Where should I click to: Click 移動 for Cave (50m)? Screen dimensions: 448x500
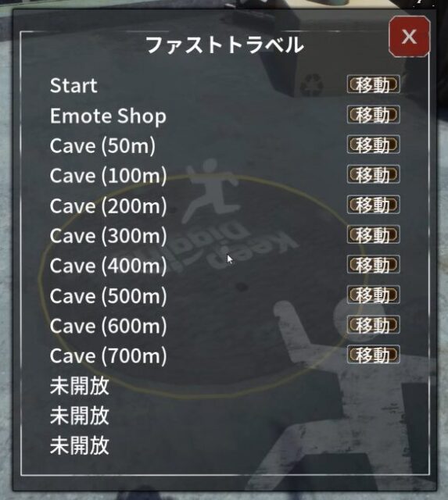374,145
